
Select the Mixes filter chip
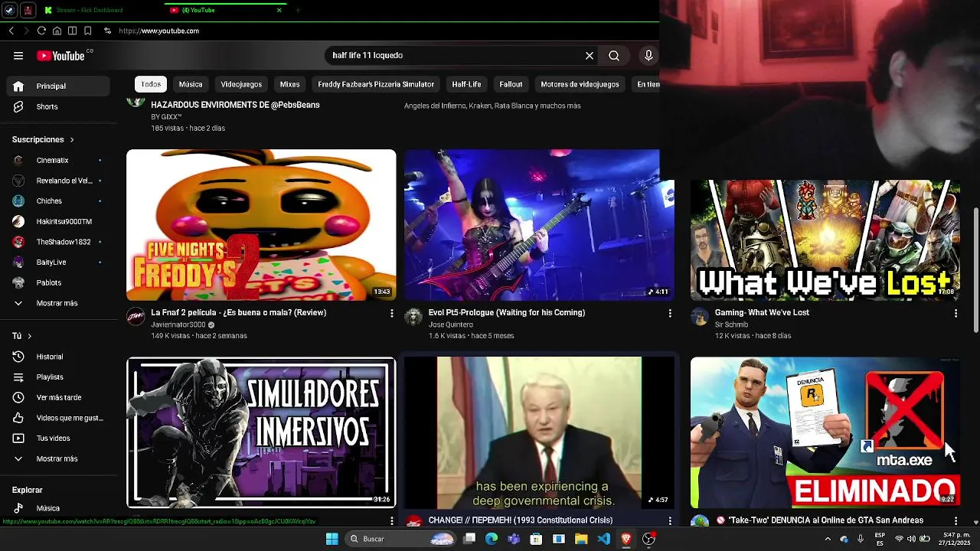click(289, 84)
